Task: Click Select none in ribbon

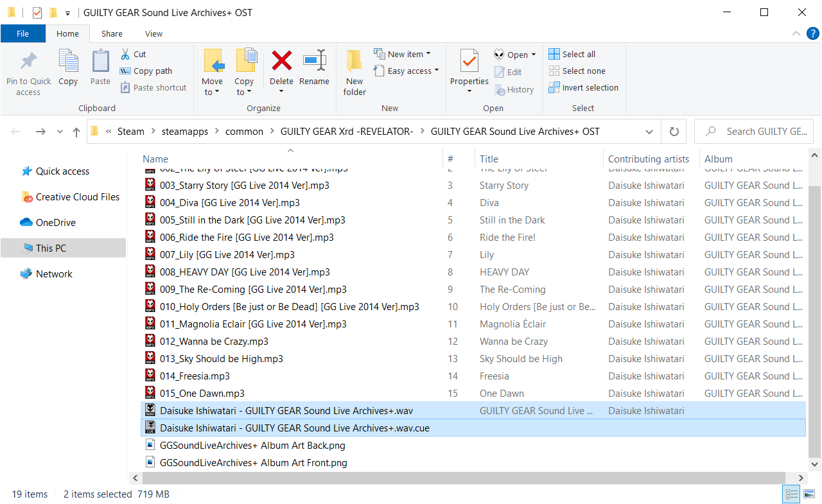Action: (577, 71)
